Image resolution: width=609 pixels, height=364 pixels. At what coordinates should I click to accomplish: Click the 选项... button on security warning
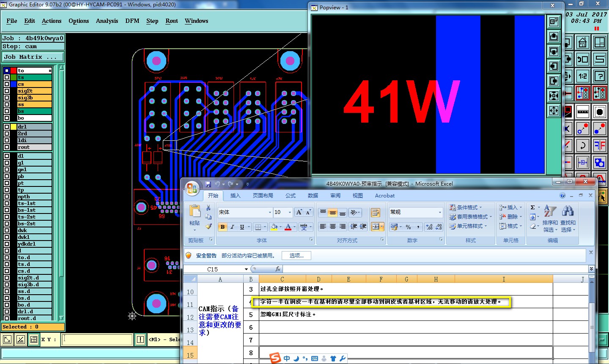(296, 255)
